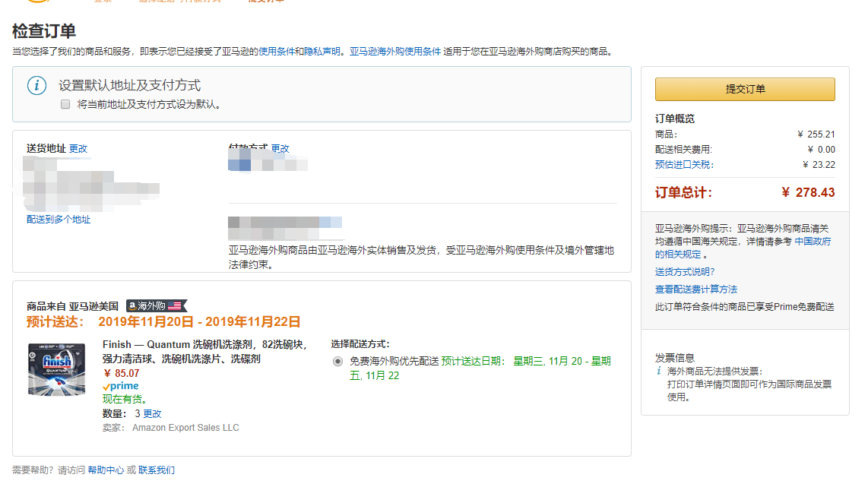Click the order total ¥ 278.43
This screenshot has width=868, height=484.
808,192
